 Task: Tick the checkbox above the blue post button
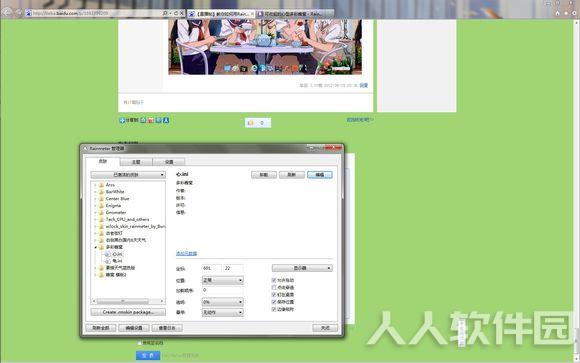[x=139, y=343]
